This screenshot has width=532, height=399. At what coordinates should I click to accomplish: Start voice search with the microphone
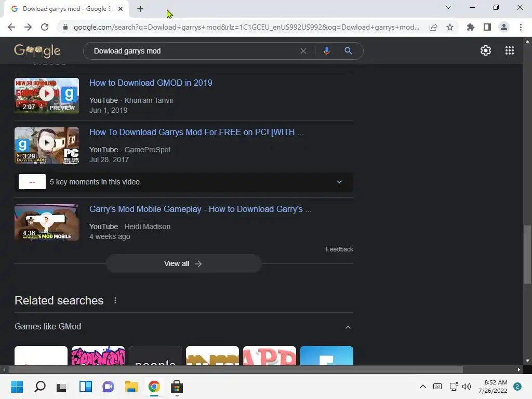(x=326, y=51)
